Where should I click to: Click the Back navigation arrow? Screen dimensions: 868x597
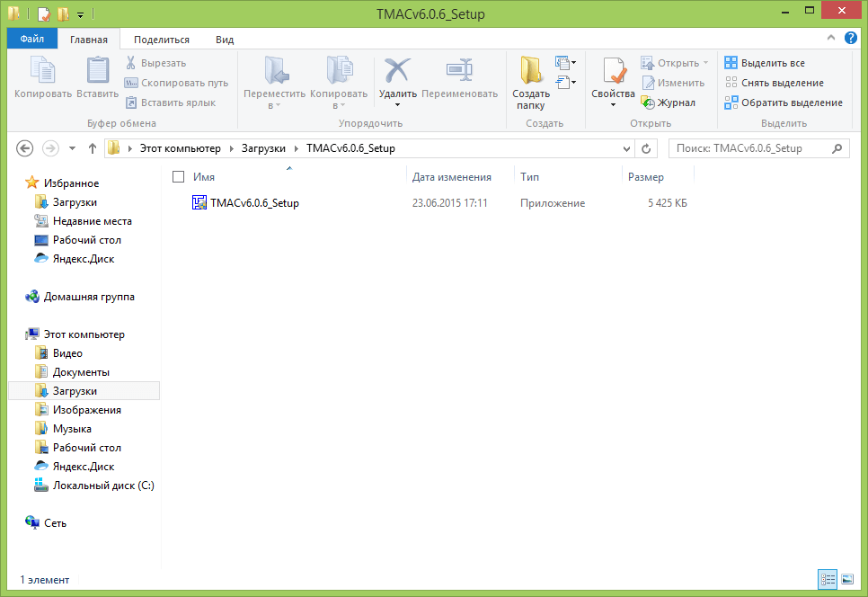25,148
